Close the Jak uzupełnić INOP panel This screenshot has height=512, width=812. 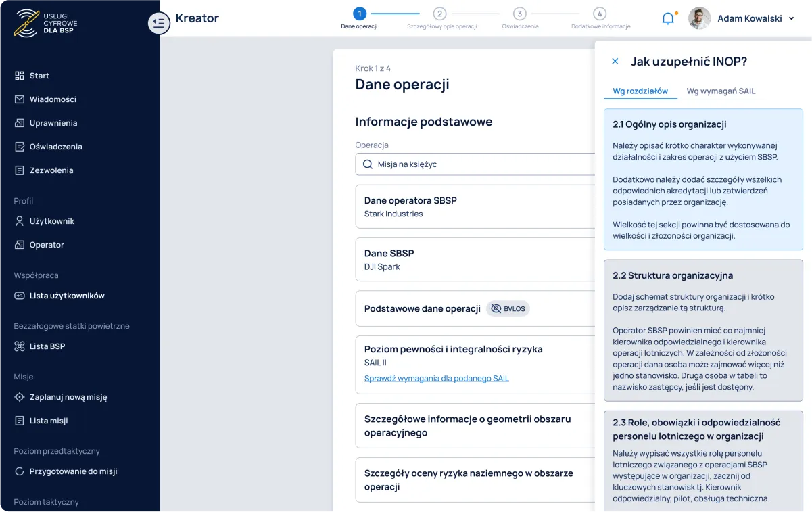tap(615, 62)
